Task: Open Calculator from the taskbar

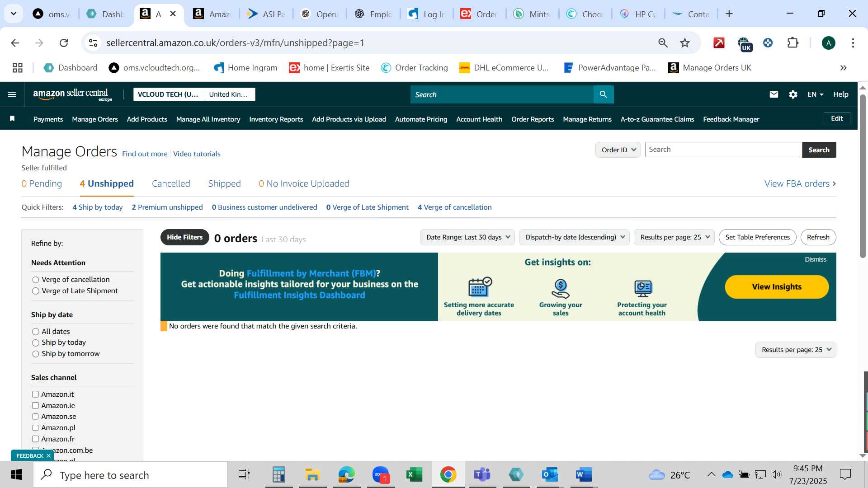Action: click(x=278, y=474)
